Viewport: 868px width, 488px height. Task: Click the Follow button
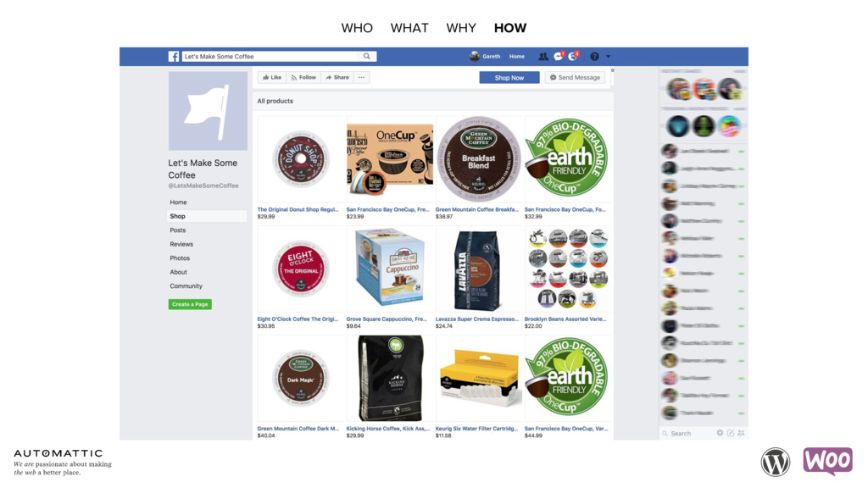[x=303, y=77]
